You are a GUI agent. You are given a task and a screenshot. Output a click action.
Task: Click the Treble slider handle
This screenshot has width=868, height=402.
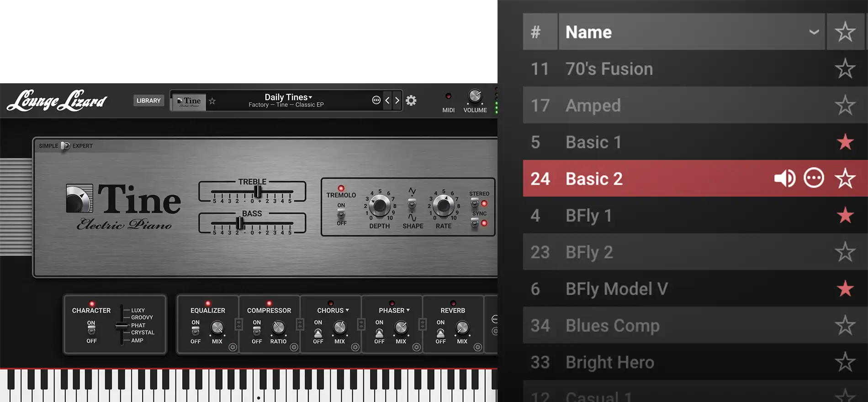[x=258, y=191]
